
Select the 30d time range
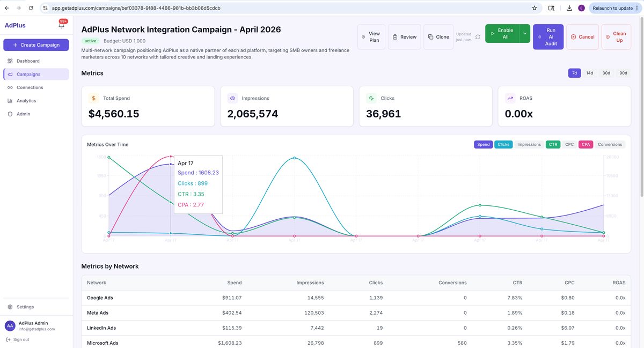606,73
